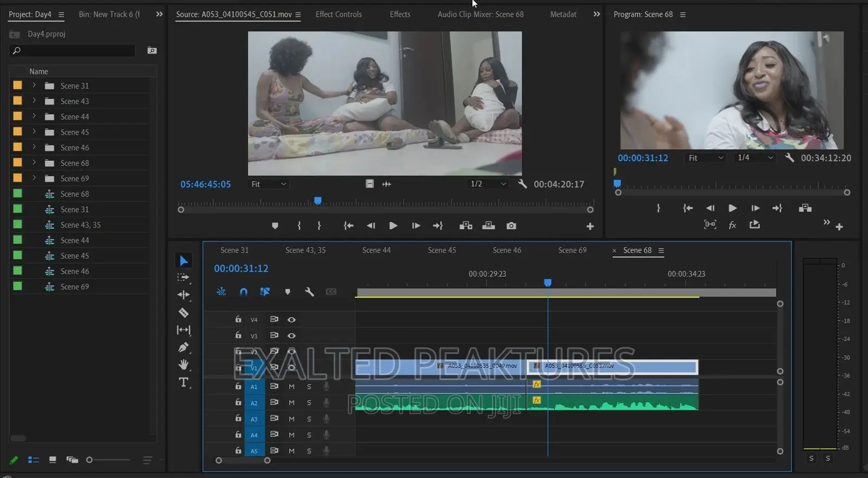
Task: Click Source monitor timecode 05:46:45:05
Action: (x=206, y=184)
